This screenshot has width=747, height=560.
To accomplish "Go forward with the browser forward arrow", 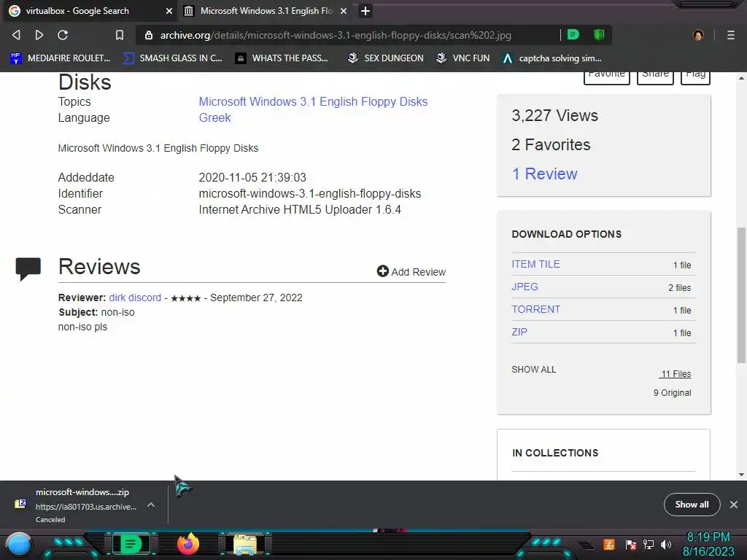I will pyautogui.click(x=39, y=35).
